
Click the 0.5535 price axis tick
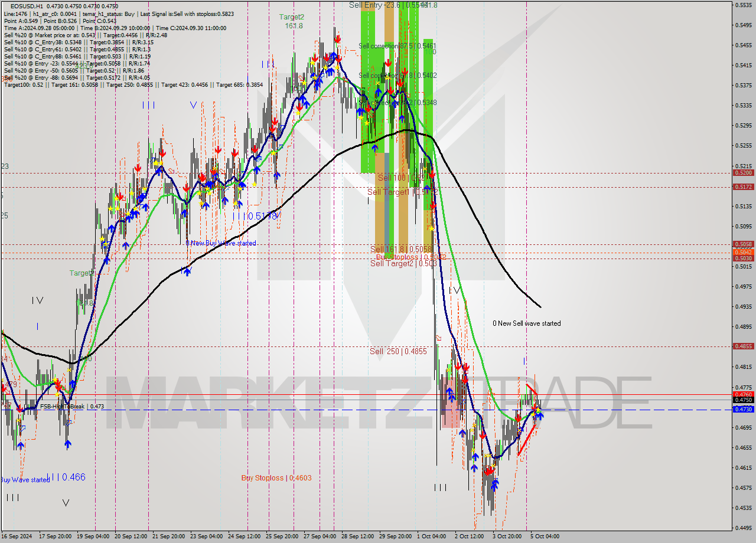[x=743, y=5]
